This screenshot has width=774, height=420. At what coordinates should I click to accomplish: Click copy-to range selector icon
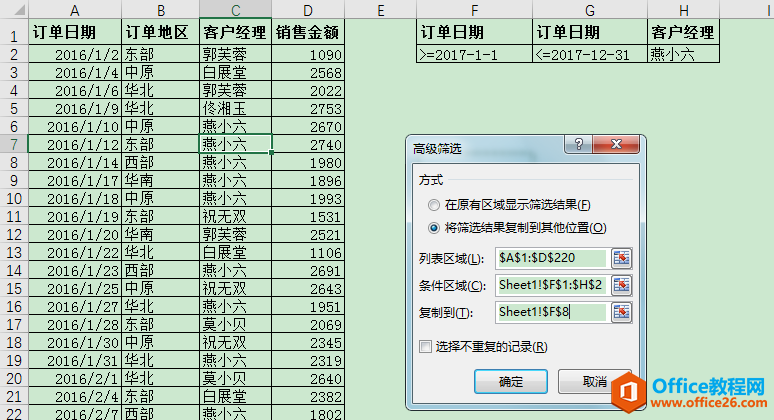click(x=621, y=312)
